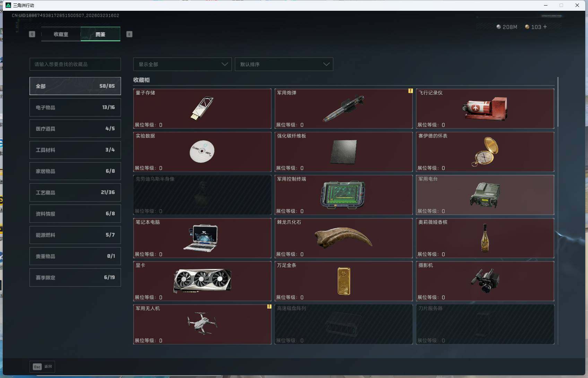Screen dimensions: 588x378
Task: Click the 量子存储 item name label
Action: tap(145, 93)
